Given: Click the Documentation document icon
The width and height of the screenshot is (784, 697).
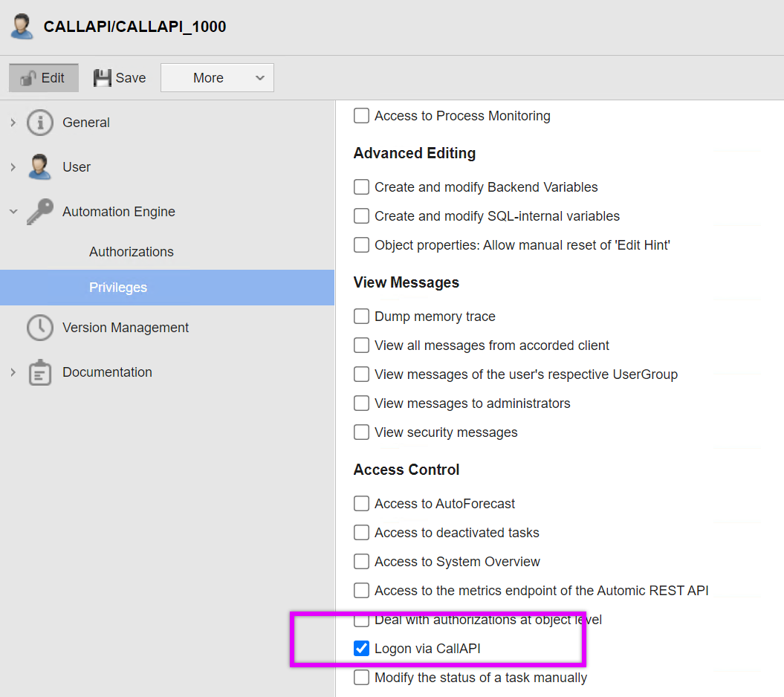Looking at the screenshot, I should click(39, 372).
